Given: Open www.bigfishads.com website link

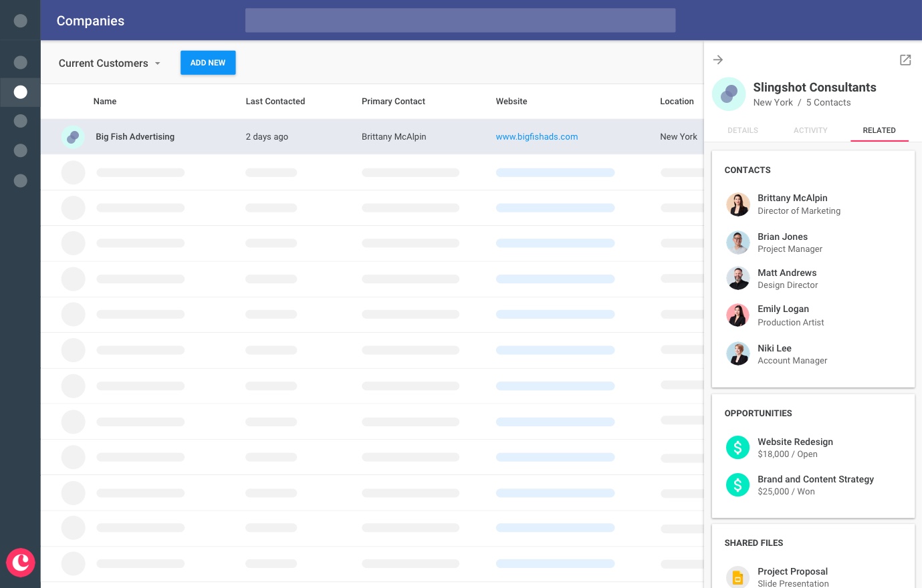Looking at the screenshot, I should [537, 137].
